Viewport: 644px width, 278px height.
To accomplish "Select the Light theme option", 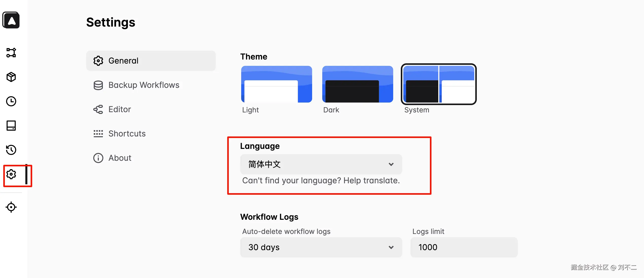I will (276, 84).
